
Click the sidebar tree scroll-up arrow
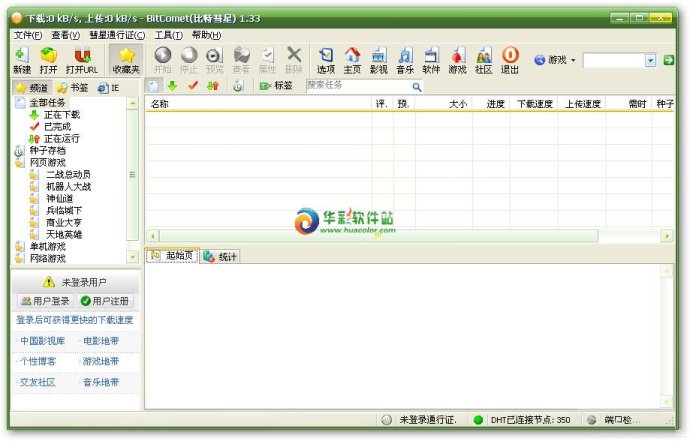(x=132, y=103)
